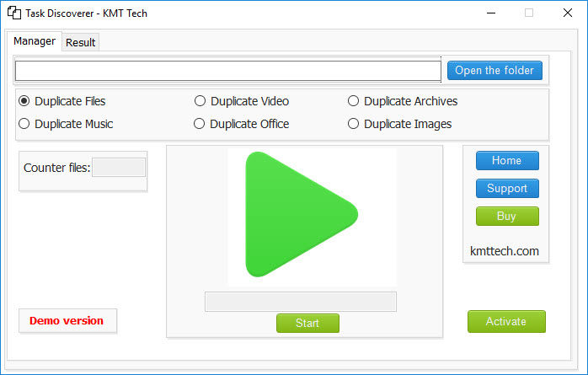Switch to the Result tab

[x=81, y=42]
